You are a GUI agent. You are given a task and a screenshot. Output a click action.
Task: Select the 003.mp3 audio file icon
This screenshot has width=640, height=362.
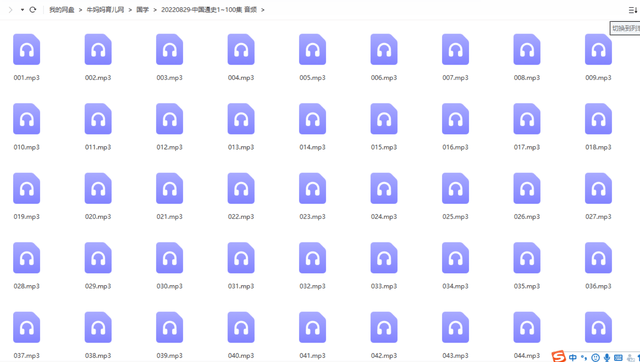tap(169, 49)
